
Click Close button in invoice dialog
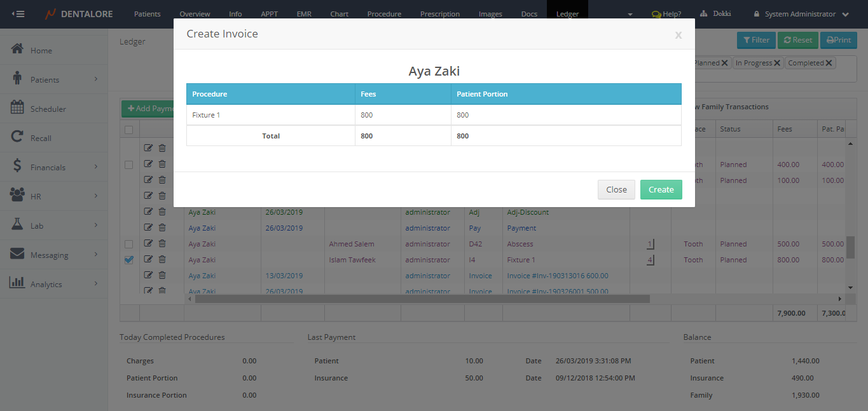click(x=616, y=190)
